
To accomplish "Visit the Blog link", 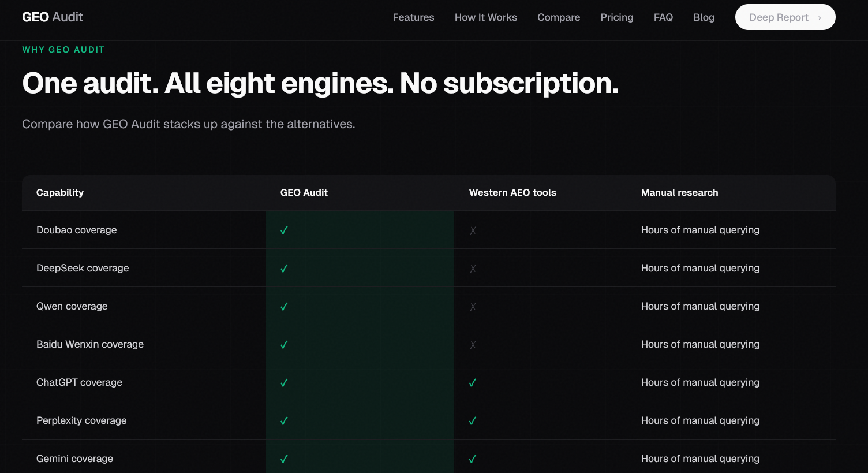I will click(704, 17).
